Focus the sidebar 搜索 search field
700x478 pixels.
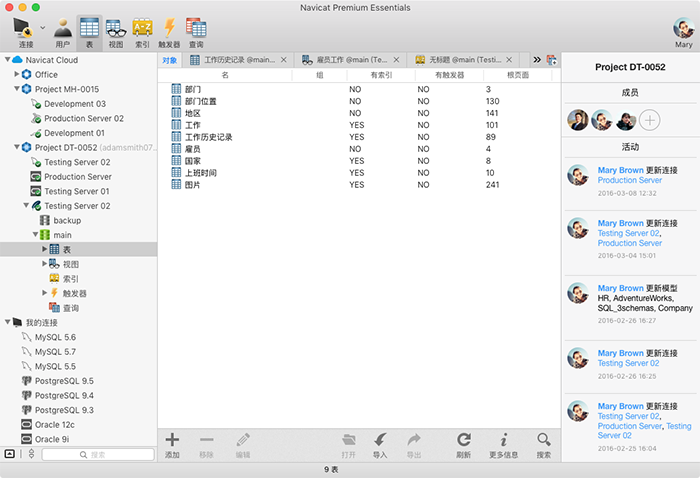point(98,454)
